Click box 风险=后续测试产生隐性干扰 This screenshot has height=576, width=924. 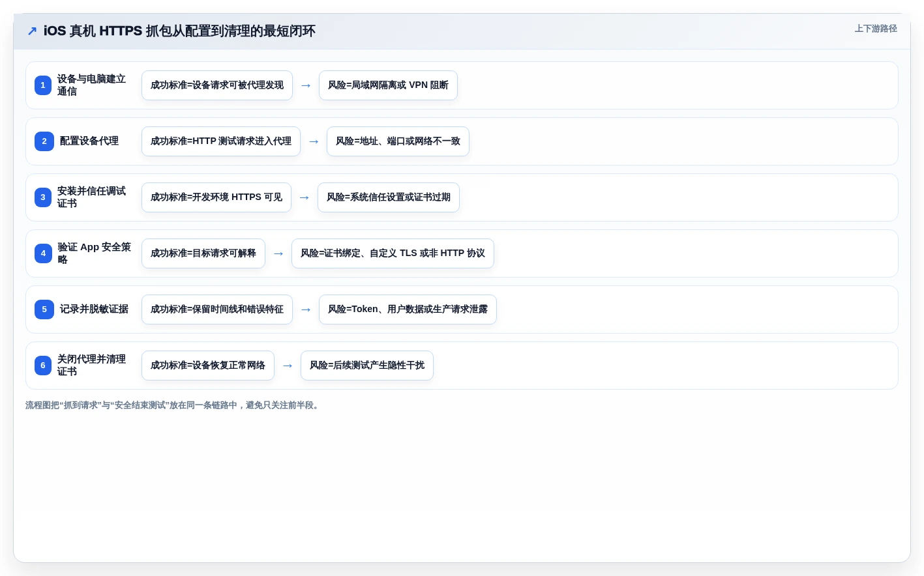coord(367,366)
